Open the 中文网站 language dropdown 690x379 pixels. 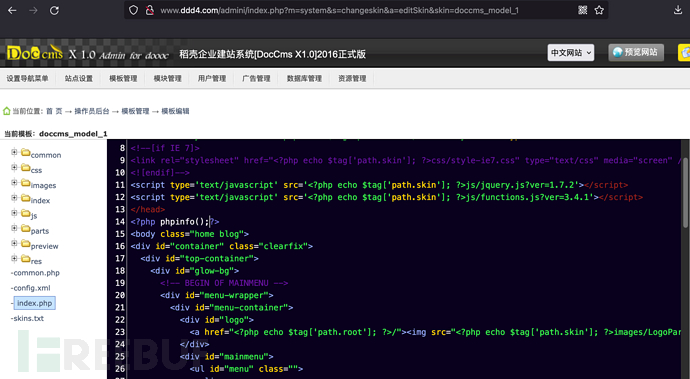click(x=571, y=53)
